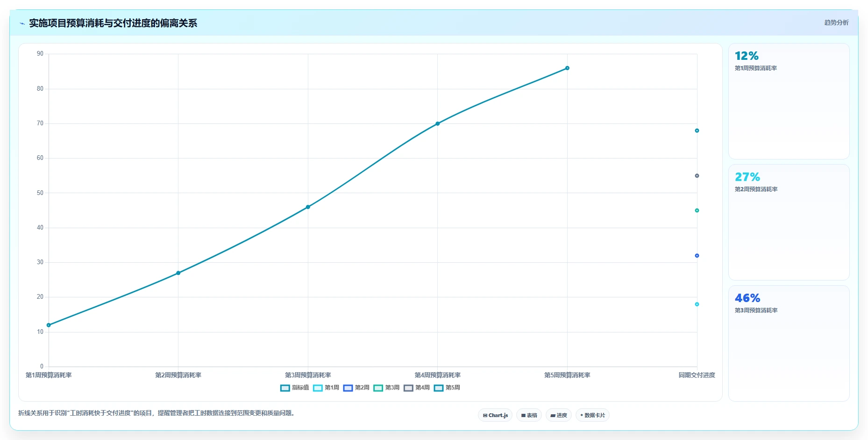Toggle the 第5周 legend series
Viewport: 868px width, 440px height.
click(447, 388)
